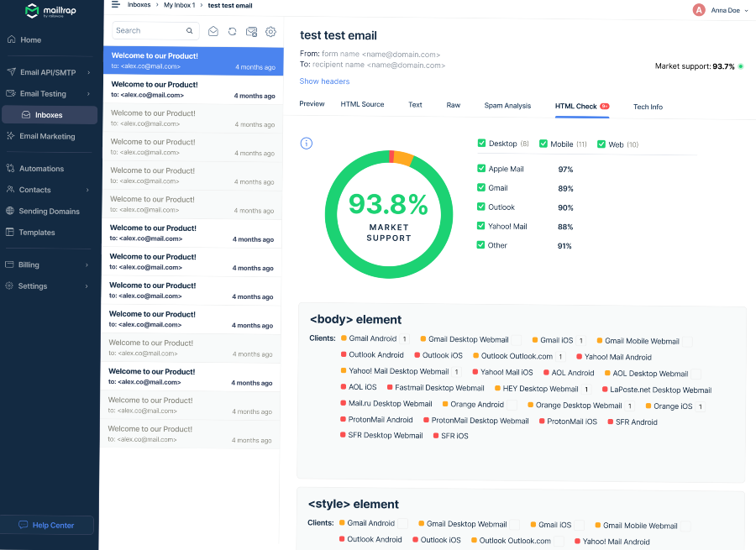This screenshot has width=756, height=550.
Task: Expand the Billing sidebar section
Action: tap(49, 265)
